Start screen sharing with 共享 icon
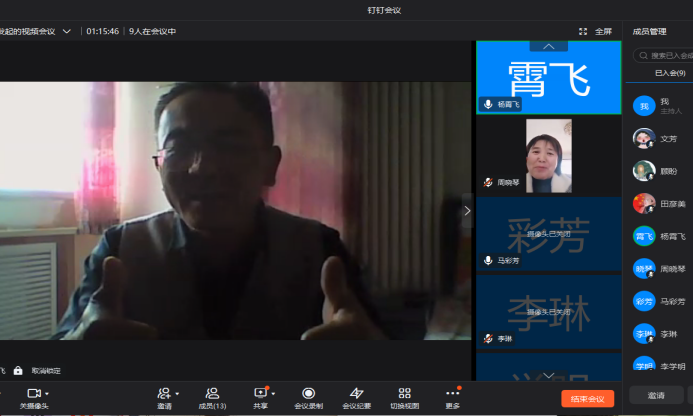The image size is (694, 416). pyautogui.click(x=260, y=393)
